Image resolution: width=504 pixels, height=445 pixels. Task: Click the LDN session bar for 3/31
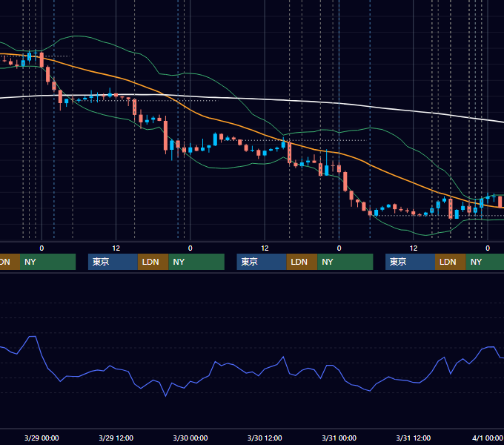[x=451, y=262]
